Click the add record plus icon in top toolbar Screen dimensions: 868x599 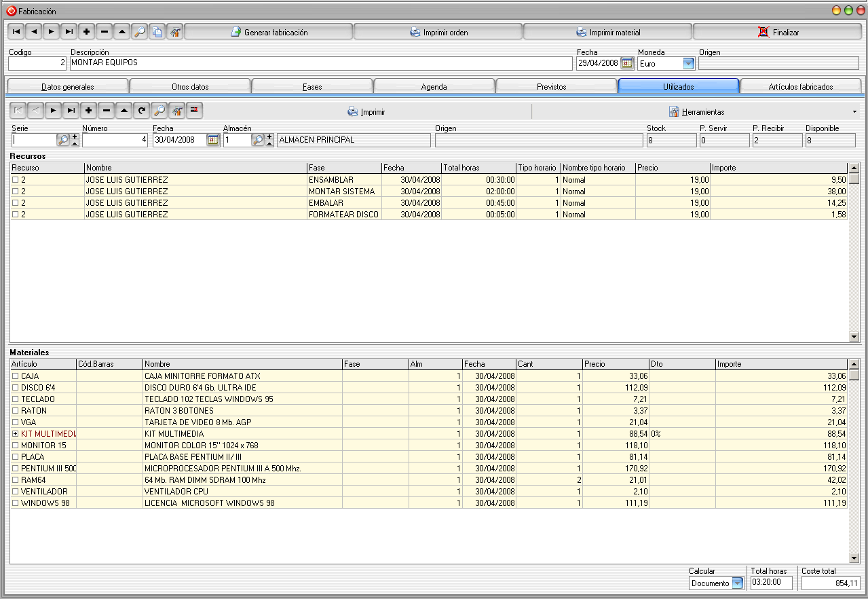pos(87,32)
